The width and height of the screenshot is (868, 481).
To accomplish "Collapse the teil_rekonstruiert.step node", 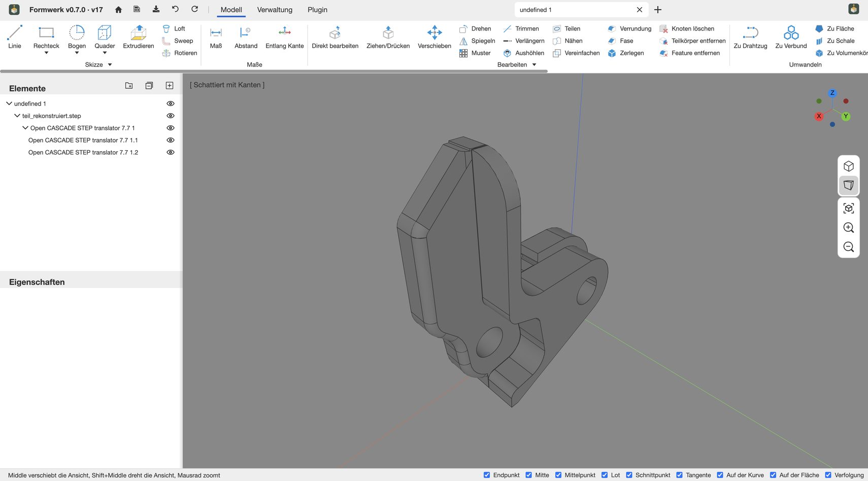I will click(x=17, y=116).
